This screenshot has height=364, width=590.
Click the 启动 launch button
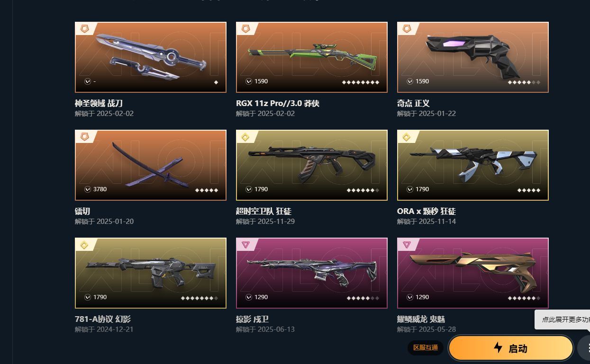pyautogui.click(x=511, y=348)
